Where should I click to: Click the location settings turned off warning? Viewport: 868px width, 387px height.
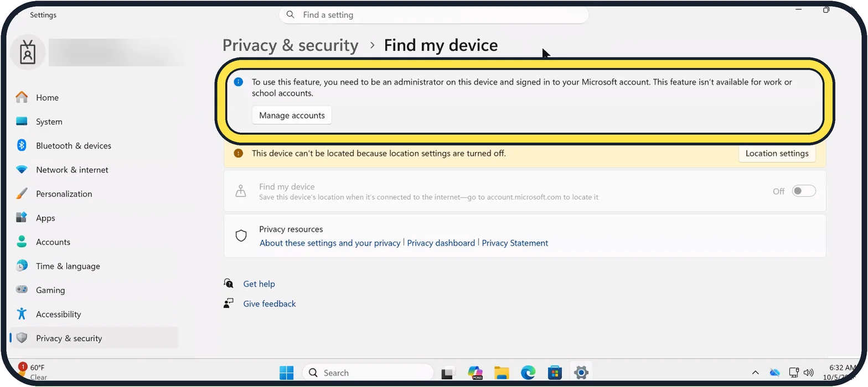[379, 153]
